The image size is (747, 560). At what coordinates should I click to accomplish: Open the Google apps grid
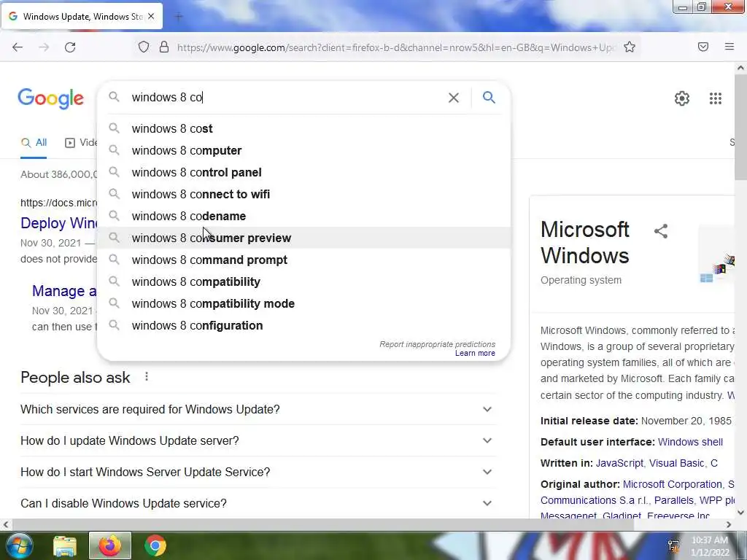pyautogui.click(x=715, y=98)
